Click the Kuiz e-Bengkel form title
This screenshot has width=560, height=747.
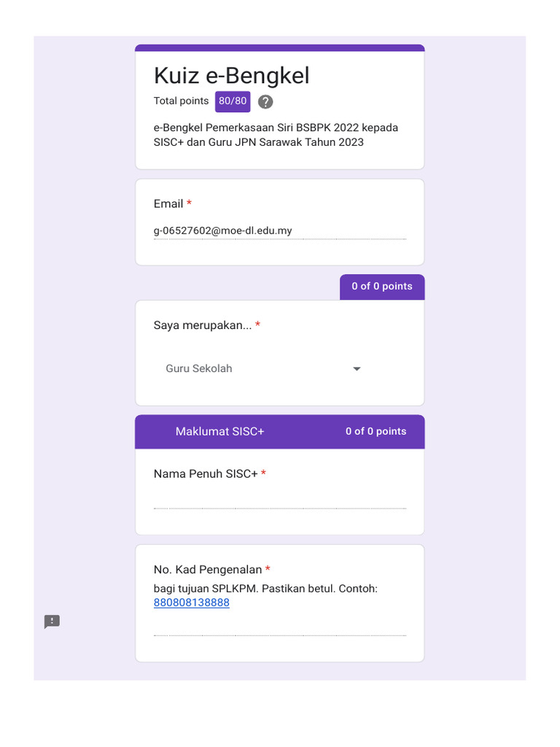click(x=231, y=75)
